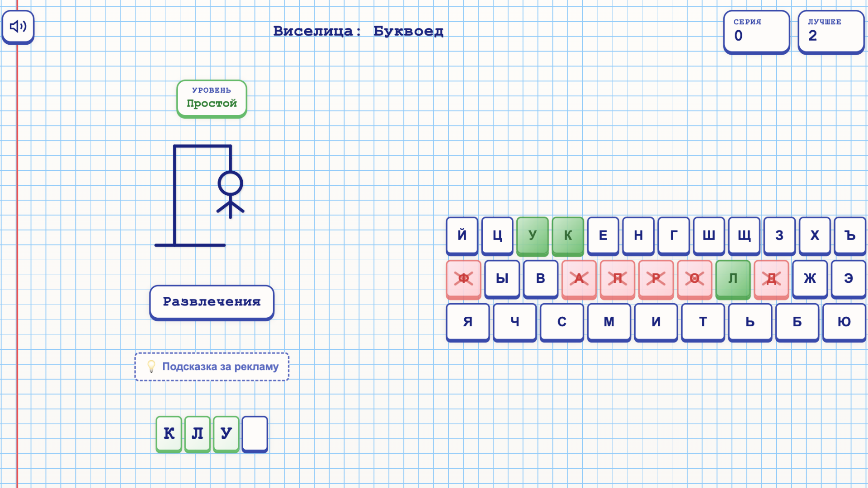Select letter Н on the keyboard

coord(638,235)
